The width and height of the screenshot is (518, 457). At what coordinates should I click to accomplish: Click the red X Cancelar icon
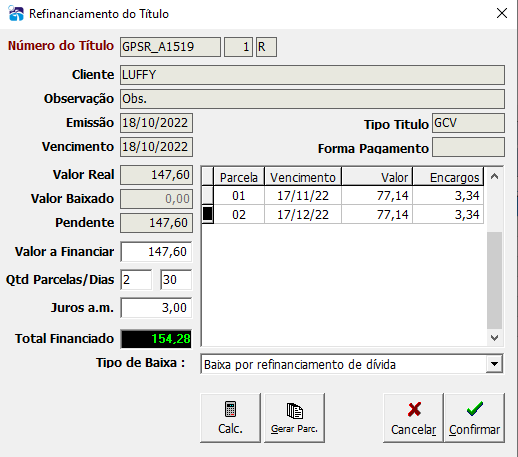click(x=414, y=409)
